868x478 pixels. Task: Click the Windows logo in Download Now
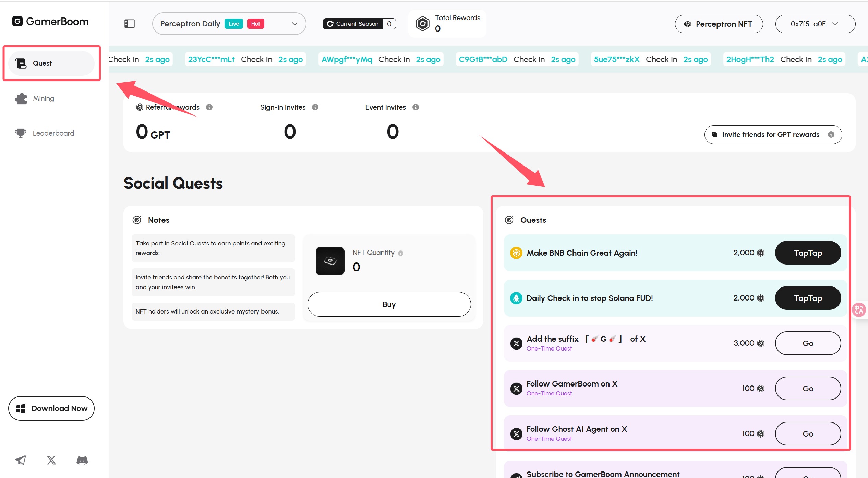coord(21,408)
